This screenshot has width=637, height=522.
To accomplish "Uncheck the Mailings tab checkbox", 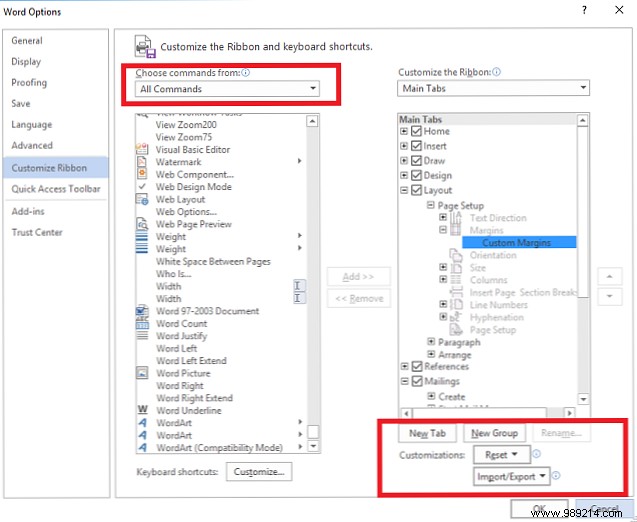I will click(x=417, y=381).
